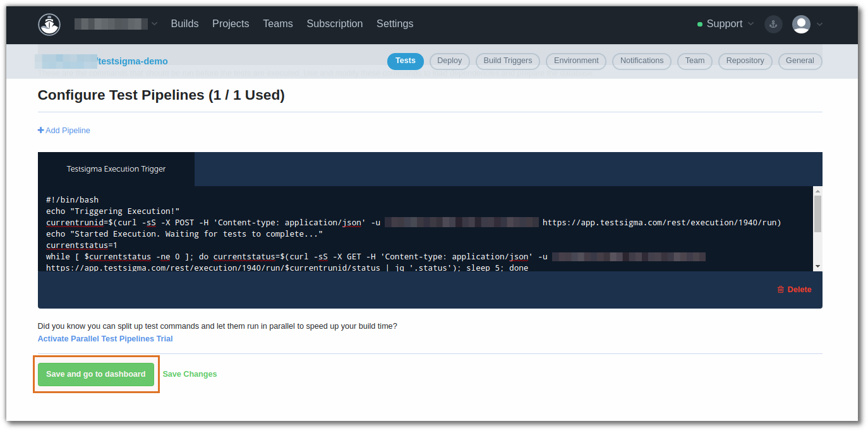The height and width of the screenshot is (431, 868).
Task: Click the plus icon next to Add Pipeline
Action: tap(40, 130)
